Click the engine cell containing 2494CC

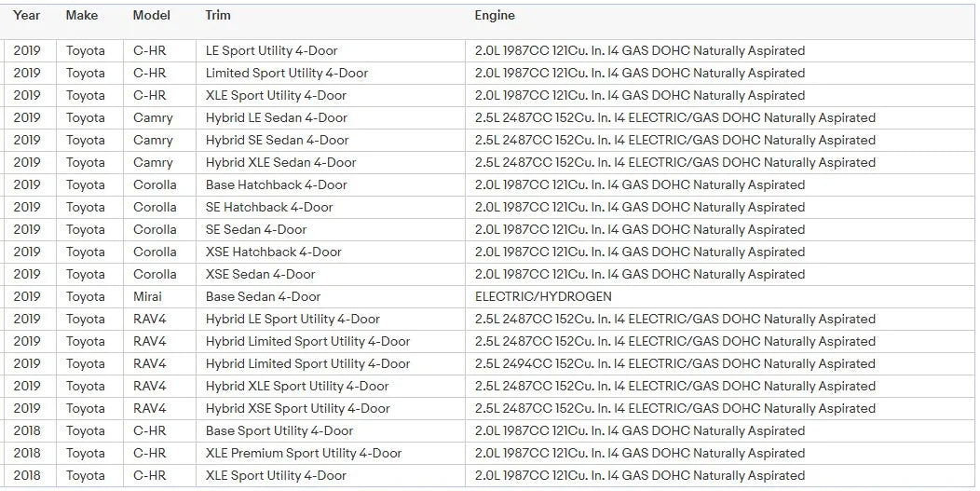tap(674, 364)
